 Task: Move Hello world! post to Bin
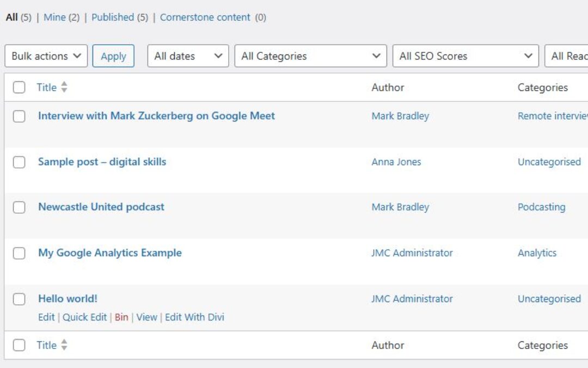coord(121,317)
